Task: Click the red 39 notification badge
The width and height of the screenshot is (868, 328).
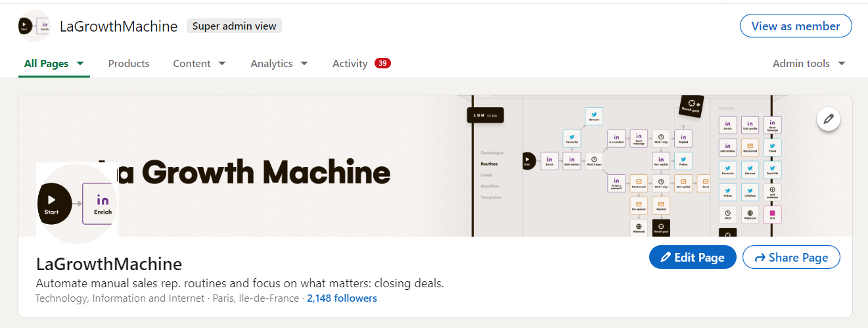Action: [x=382, y=63]
